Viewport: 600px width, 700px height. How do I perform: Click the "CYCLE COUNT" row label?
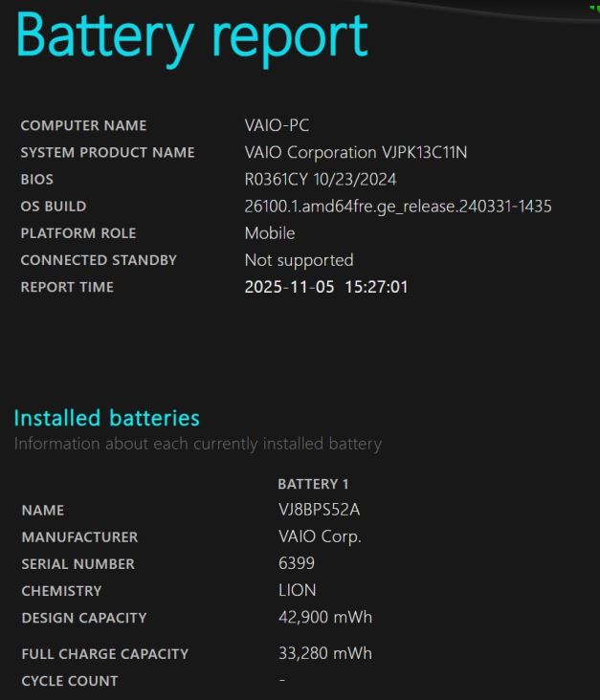70,681
